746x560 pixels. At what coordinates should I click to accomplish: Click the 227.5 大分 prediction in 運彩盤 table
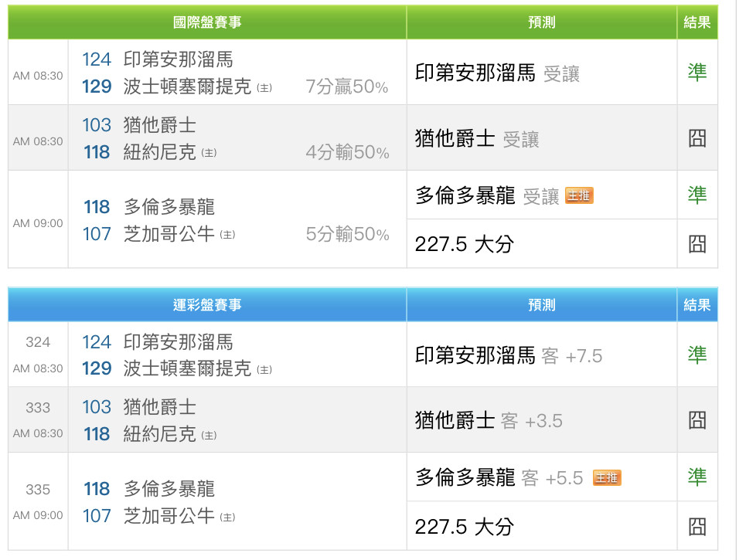coord(464,527)
